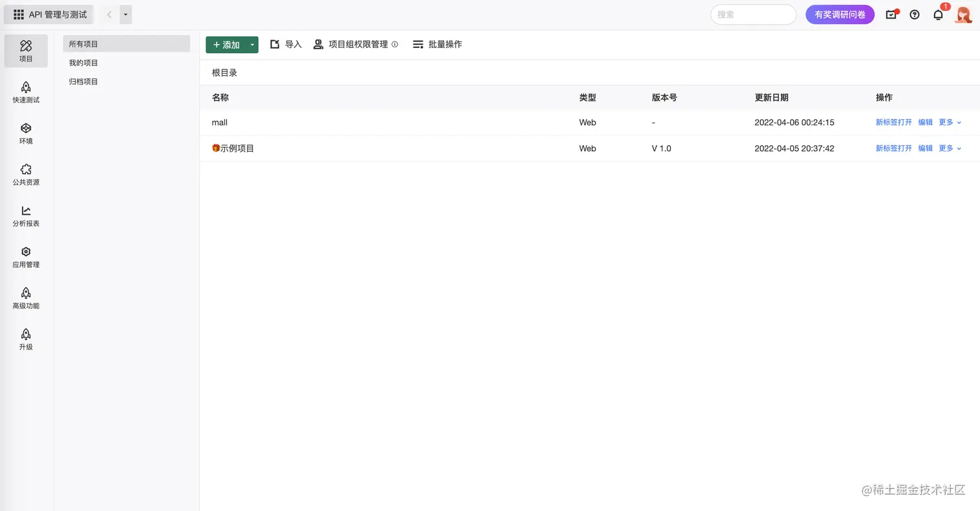This screenshot has height=511, width=980.
Task: Open 升级 in the sidebar
Action: pos(26,339)
